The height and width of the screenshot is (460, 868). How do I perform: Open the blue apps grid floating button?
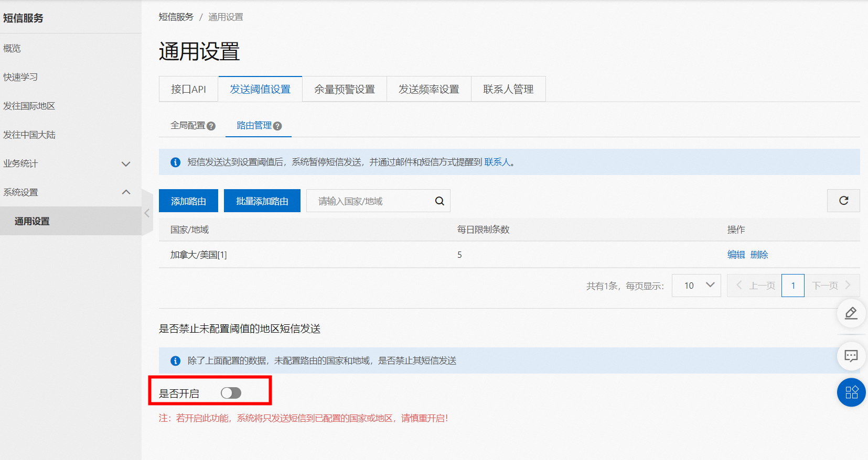(x=851, y=392)
